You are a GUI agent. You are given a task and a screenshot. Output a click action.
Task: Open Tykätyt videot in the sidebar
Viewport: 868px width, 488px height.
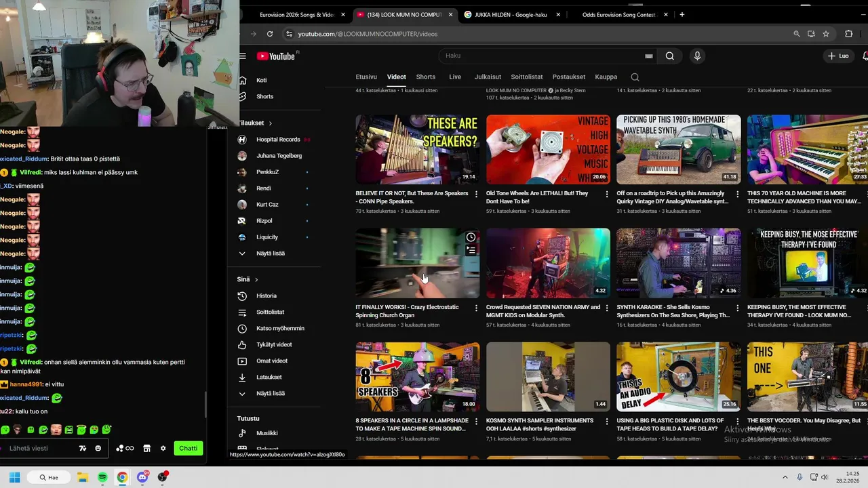point(274,345)
